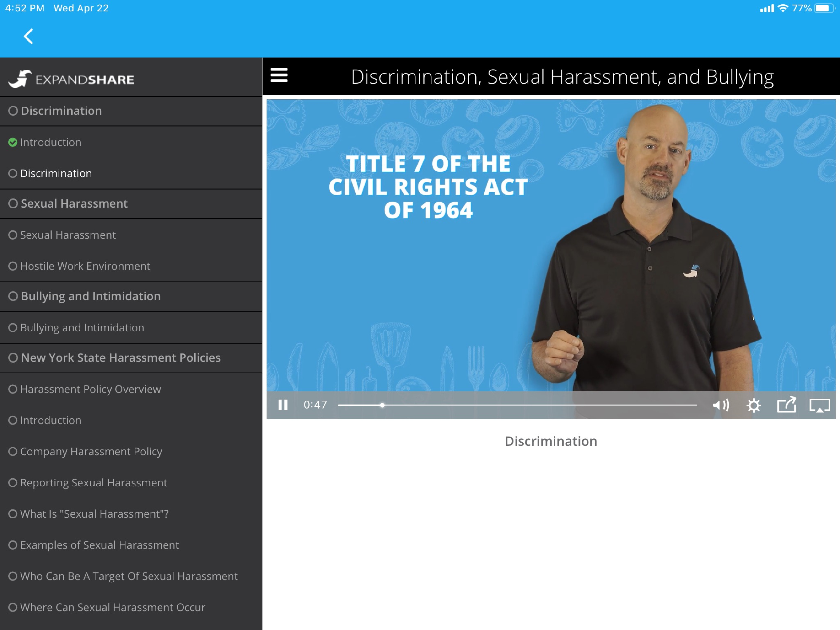840x630 pixels.
Task: Toggle the hamburger menu sidebar
Action: (x=279, y=75)
